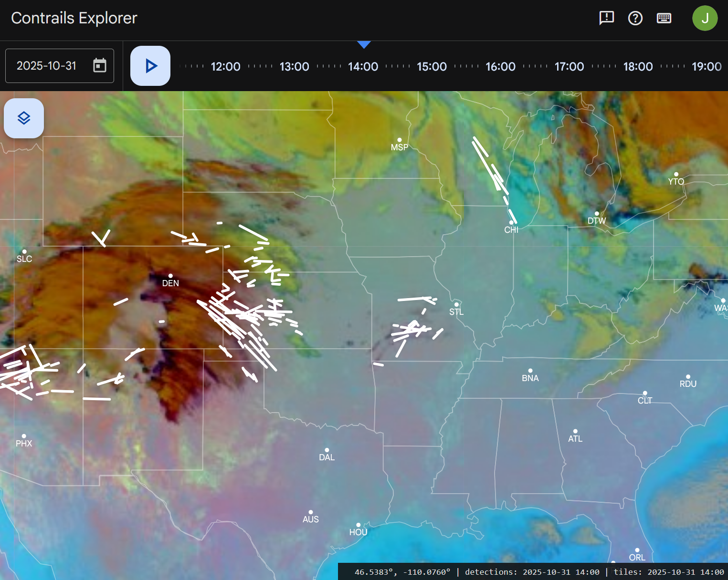This screenshot has width=728, height=580.
Task: Open the calendar date picker icon
Action: pyautogui.click(x=99, y=65)
